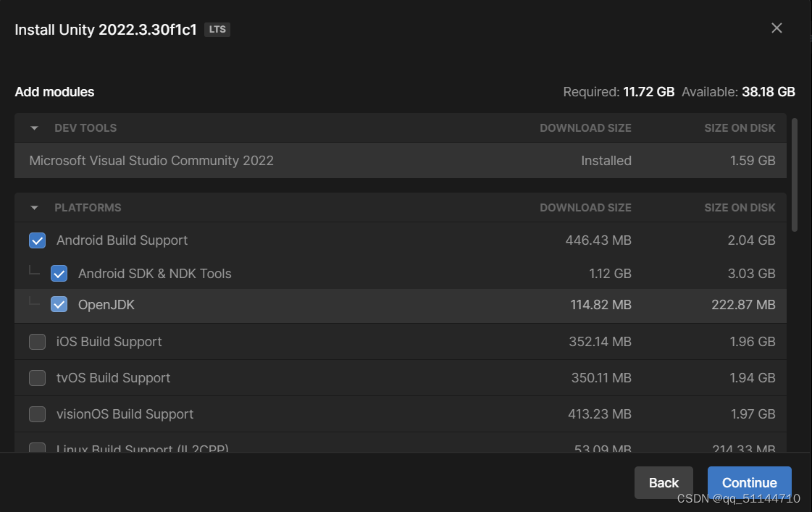Click the module list scrollbar
Screen dimensions: 812x512
click(795, 175)
